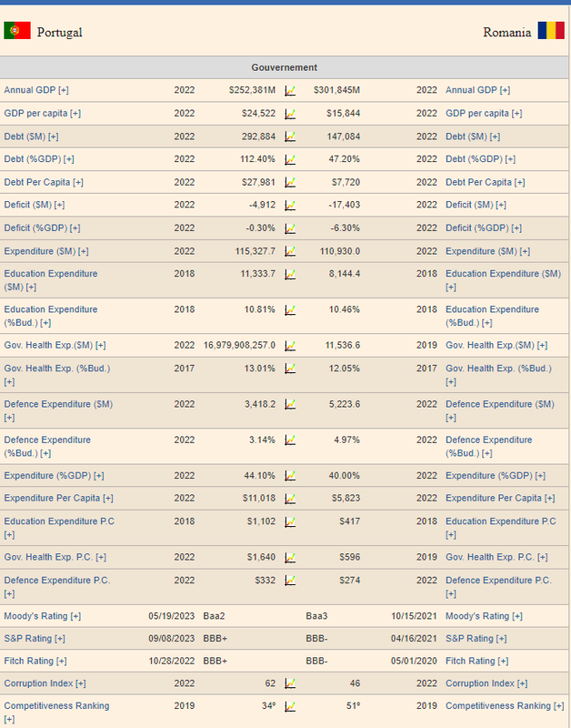The height and width of the screenshot is (728, 571).
Task: Open the chart icon in Debt ($M) row
Action: pyautogui.click(x=290, y=136)
